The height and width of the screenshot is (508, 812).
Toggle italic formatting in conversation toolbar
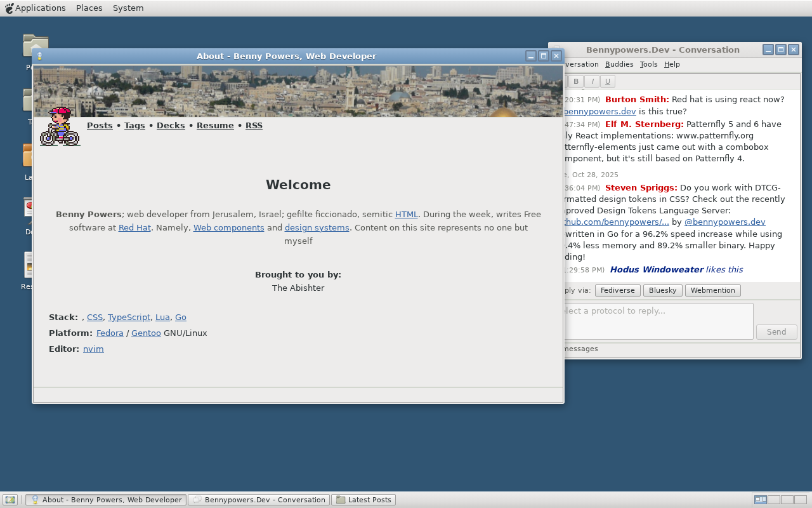(x=592, y=81)
